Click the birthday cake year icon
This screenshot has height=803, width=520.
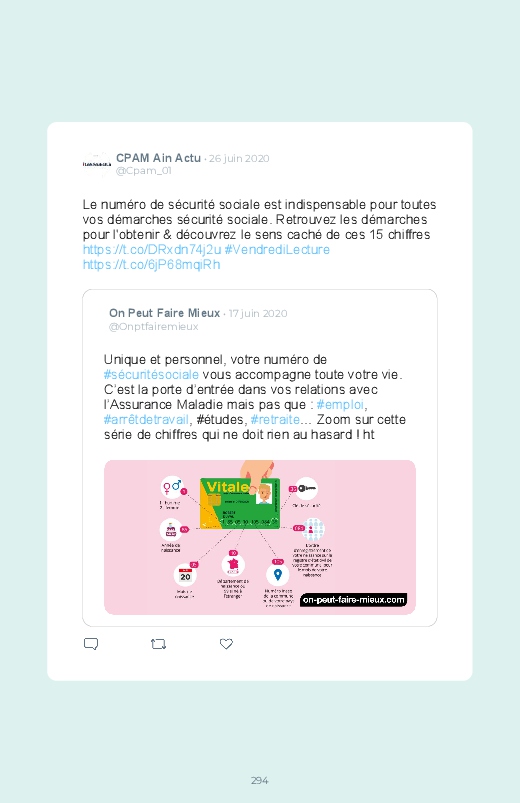click(x=171, y=530)
